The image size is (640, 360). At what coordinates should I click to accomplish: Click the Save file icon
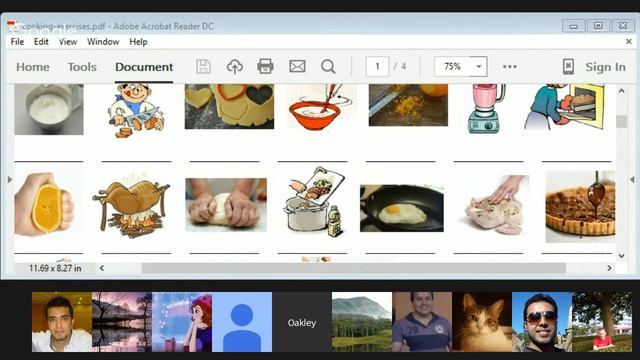[203, 66]
